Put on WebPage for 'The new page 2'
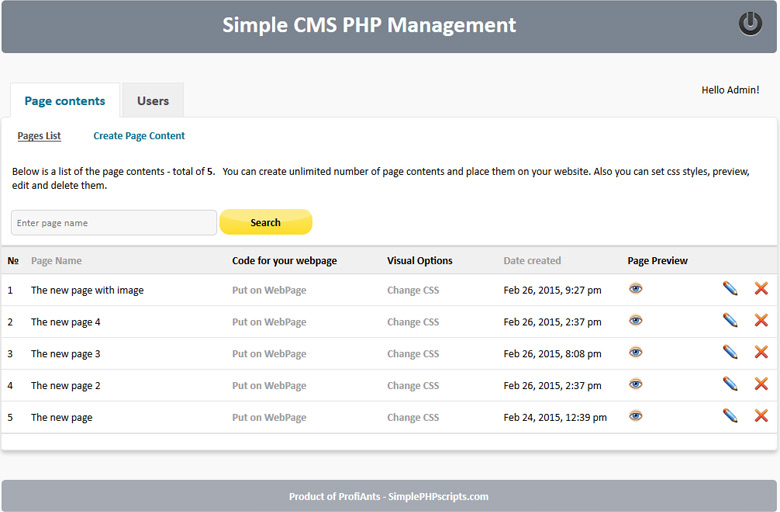 (269, 386)
